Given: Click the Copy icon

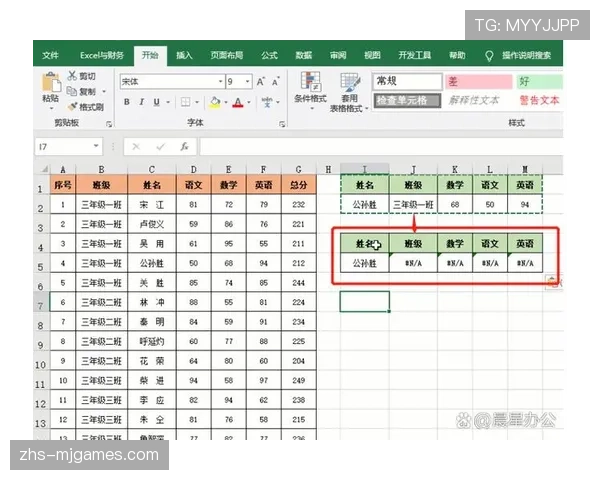Looking at the screenshot, I should coord(72,91).
